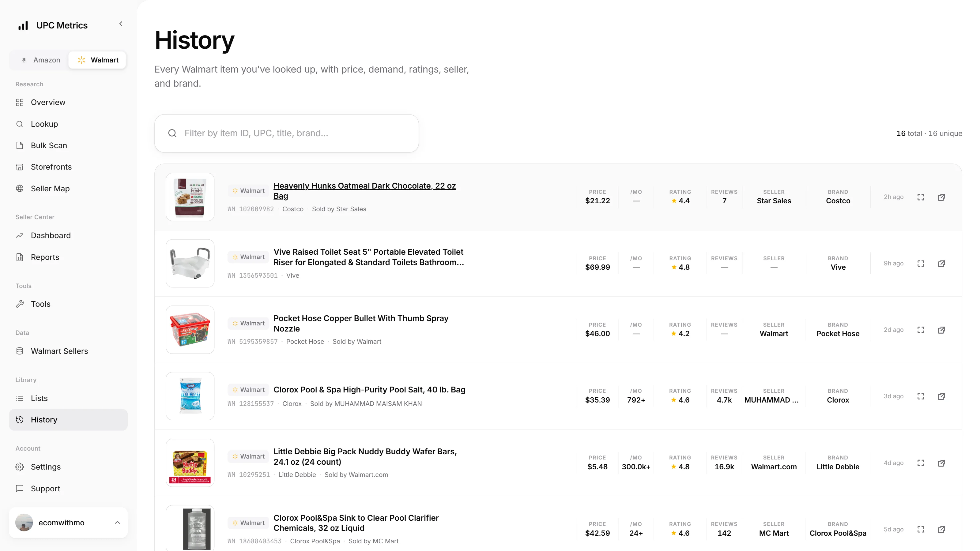Expand details for Pool Clarifier row
This screenshot has height=551, width=980.
point(921,529)
